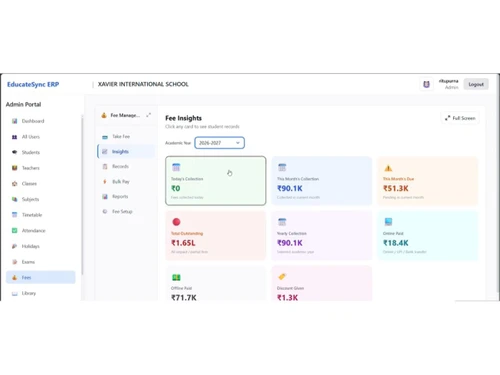Click the Records clipboard icon

click(105, 166)
